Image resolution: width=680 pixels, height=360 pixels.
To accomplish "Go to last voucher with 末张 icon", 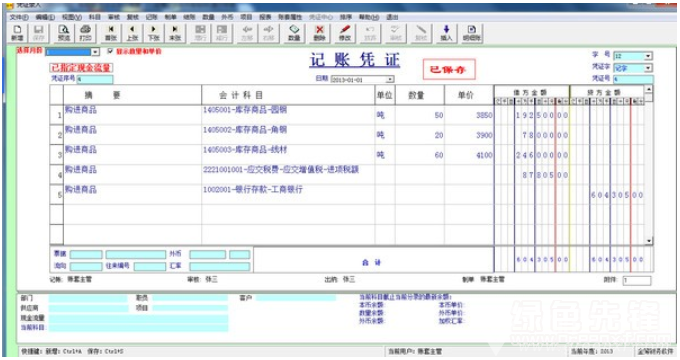I will pyautogui.click(x=175, y=33).
